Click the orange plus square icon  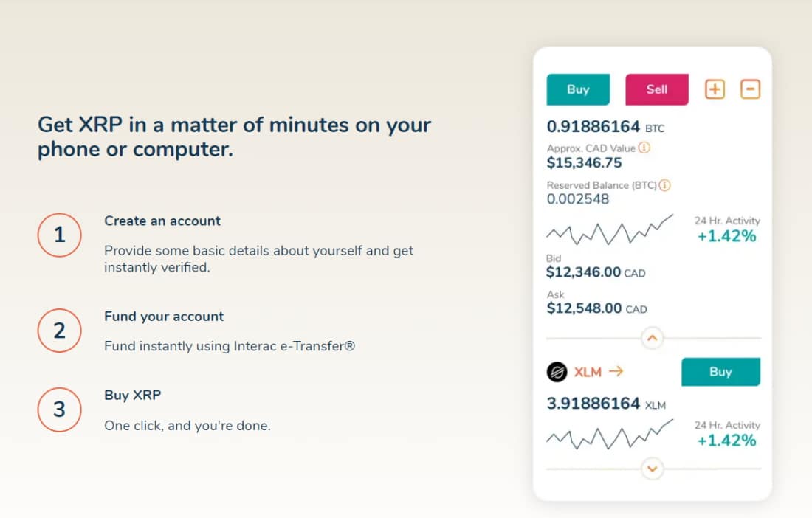coord(715,89)
